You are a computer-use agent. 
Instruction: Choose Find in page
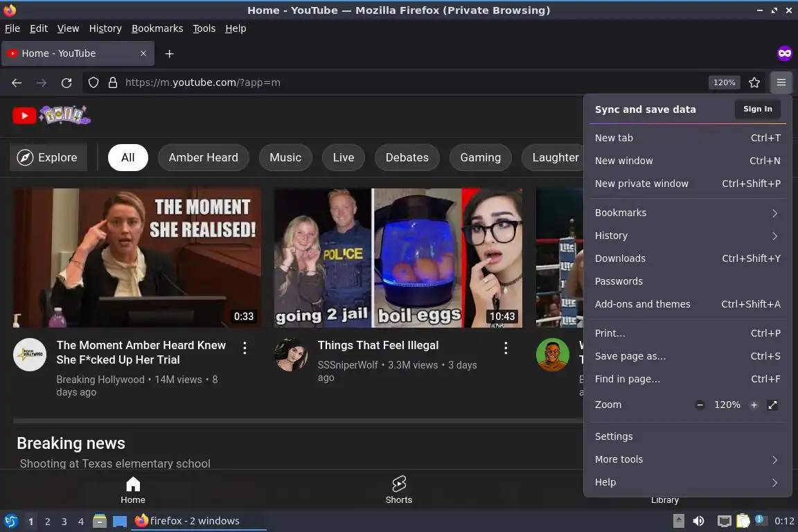[x=687, y=380]
